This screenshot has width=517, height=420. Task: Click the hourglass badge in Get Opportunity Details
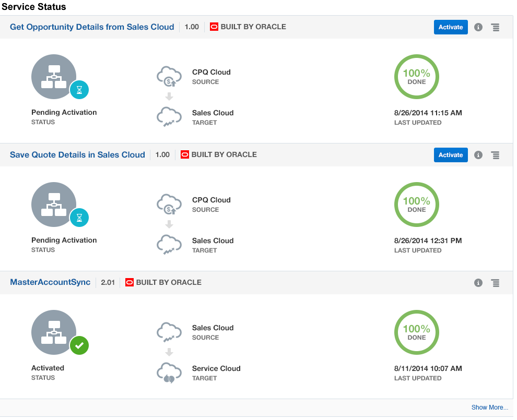coord(79,90)
